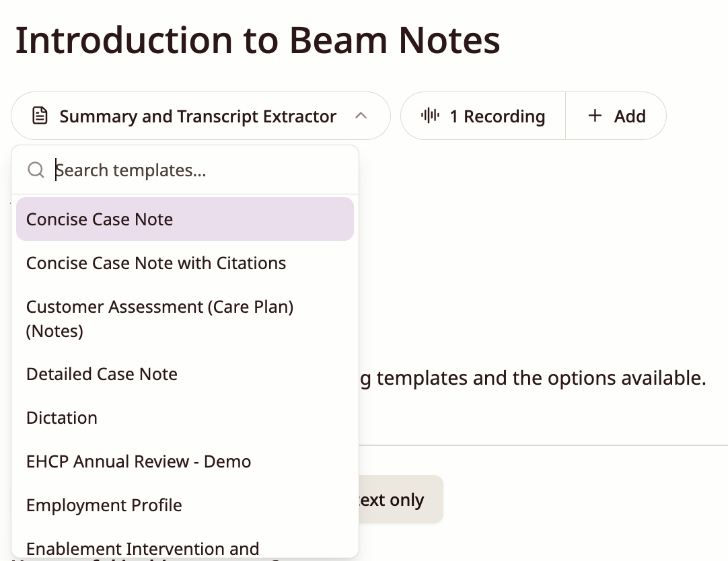Click the document icon beside Summary and Transcript Extractor

pyautogui.click(x=40, y=116)
